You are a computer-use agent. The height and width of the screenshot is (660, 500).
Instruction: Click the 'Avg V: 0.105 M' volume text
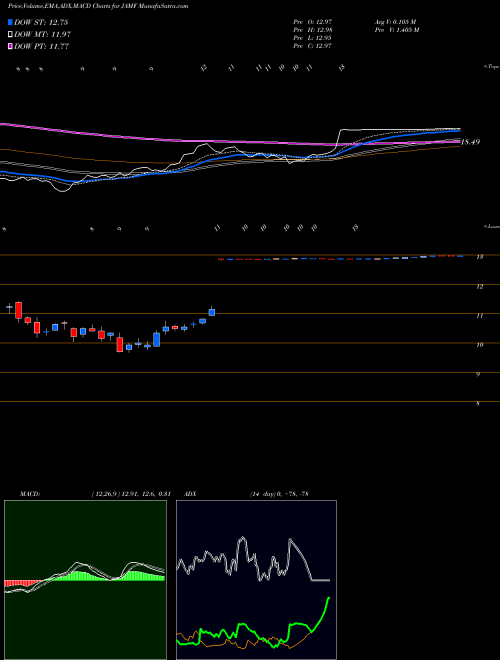pos(395,21)
